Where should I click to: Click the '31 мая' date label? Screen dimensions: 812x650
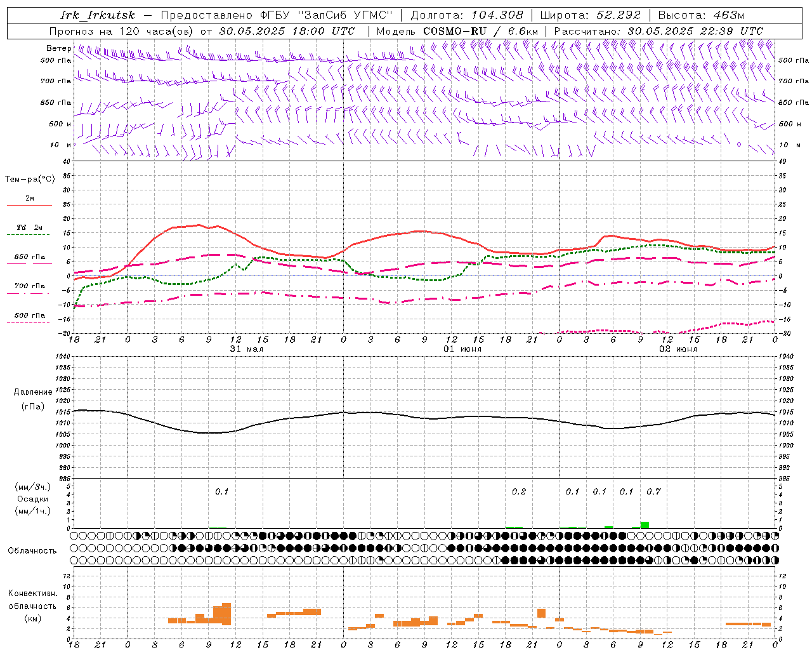point(247,349)
